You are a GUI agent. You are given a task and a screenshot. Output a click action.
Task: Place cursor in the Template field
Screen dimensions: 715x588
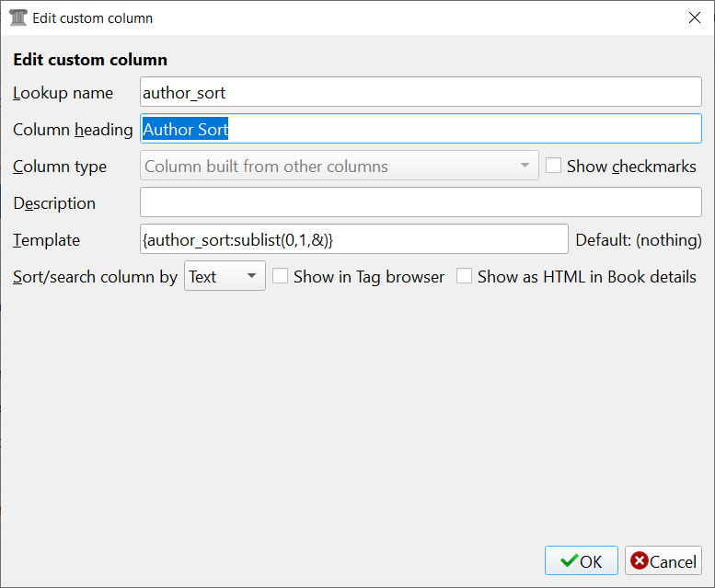pos(353,239)
